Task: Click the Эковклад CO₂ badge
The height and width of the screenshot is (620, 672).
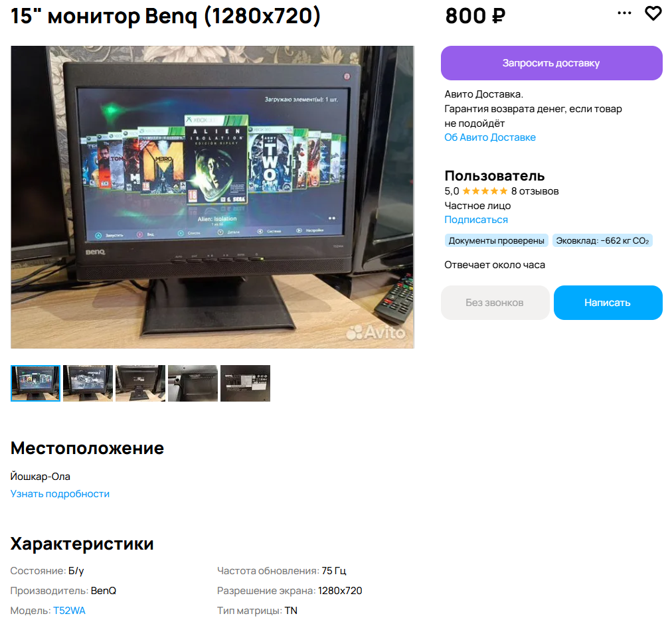Action: (x=602, y=240)
